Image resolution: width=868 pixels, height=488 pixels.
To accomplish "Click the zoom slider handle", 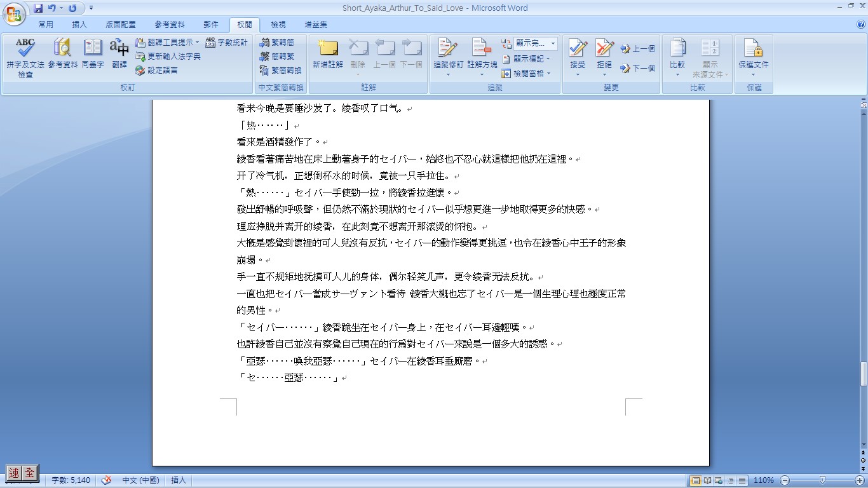I will pos(822,480).
